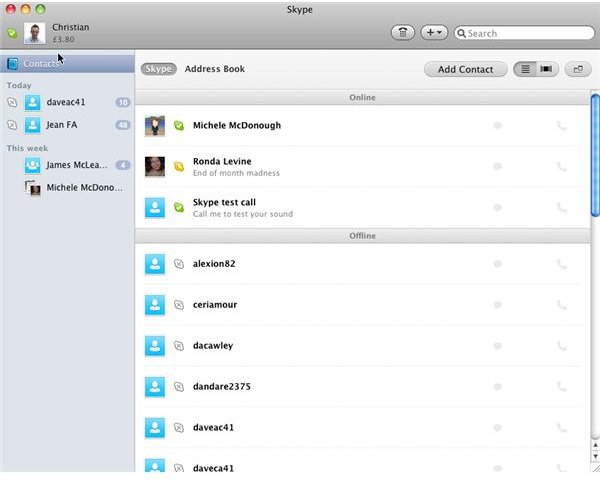Screen dimensions: 600x482
Task: Send message to Michele McDonough chat icon
Action: tap(497, 125)
